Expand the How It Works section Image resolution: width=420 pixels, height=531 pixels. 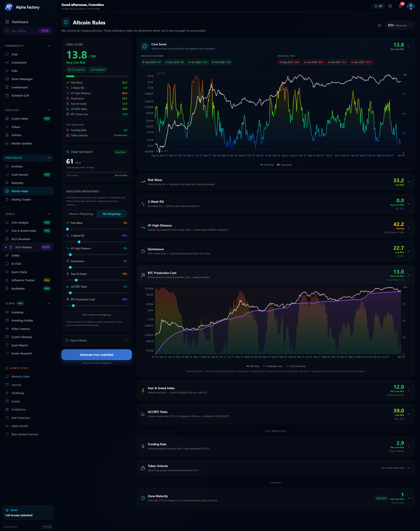(x=96, y=340)
